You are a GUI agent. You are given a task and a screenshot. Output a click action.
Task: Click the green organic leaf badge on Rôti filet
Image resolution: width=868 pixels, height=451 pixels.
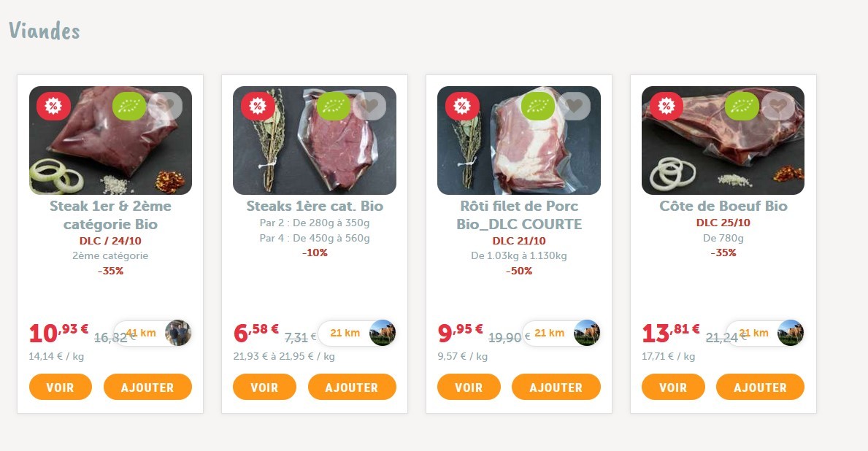pos(537,106)
